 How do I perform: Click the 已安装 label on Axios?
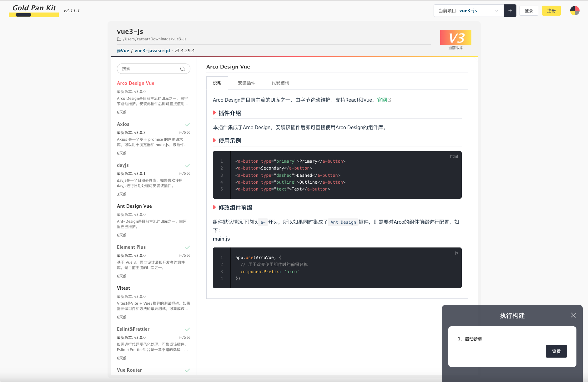click(x=185, y=133)
